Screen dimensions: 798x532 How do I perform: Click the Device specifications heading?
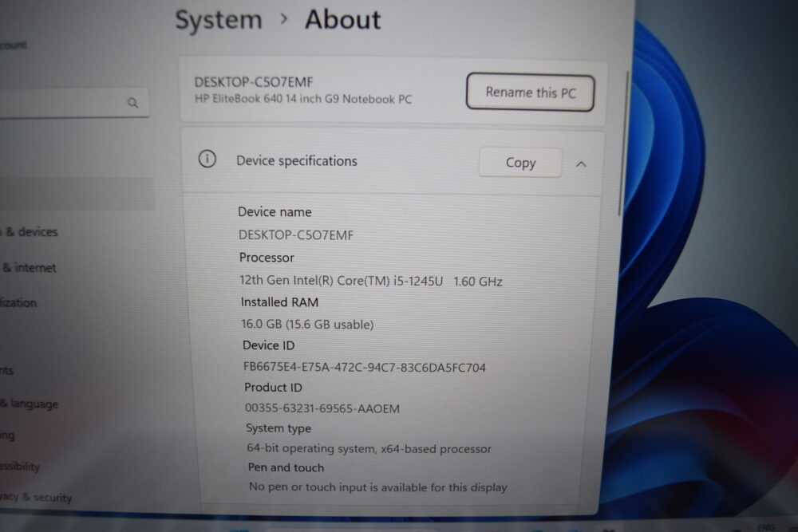coord(297,161)
